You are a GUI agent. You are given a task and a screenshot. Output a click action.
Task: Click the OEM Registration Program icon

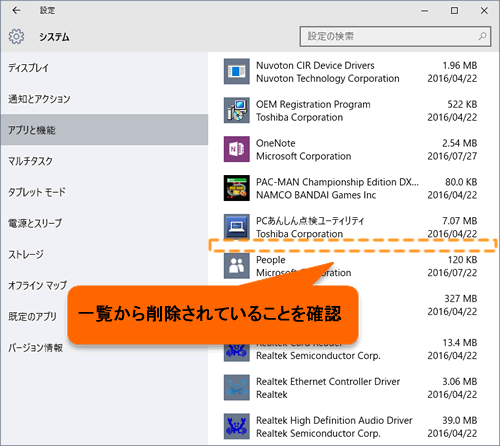click(x=237, y=110)
